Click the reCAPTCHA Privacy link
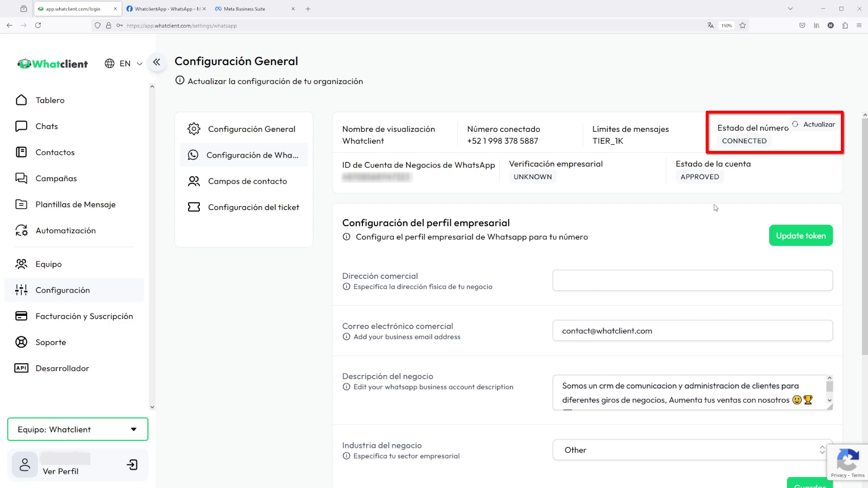The width and height of the screenshot is (868, 488). pyautogui.click(x=838, y=475)
